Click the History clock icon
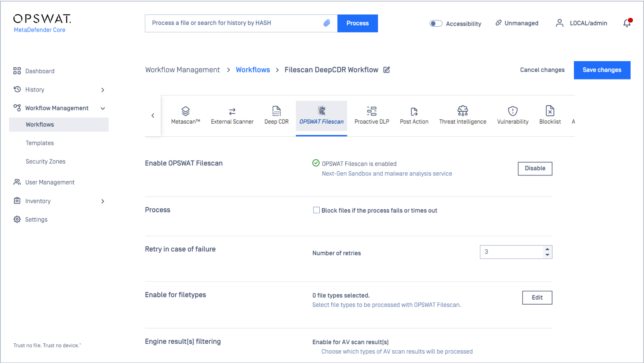Image resolution: width=644 pixels, height=363 pixels. [17, 89]
